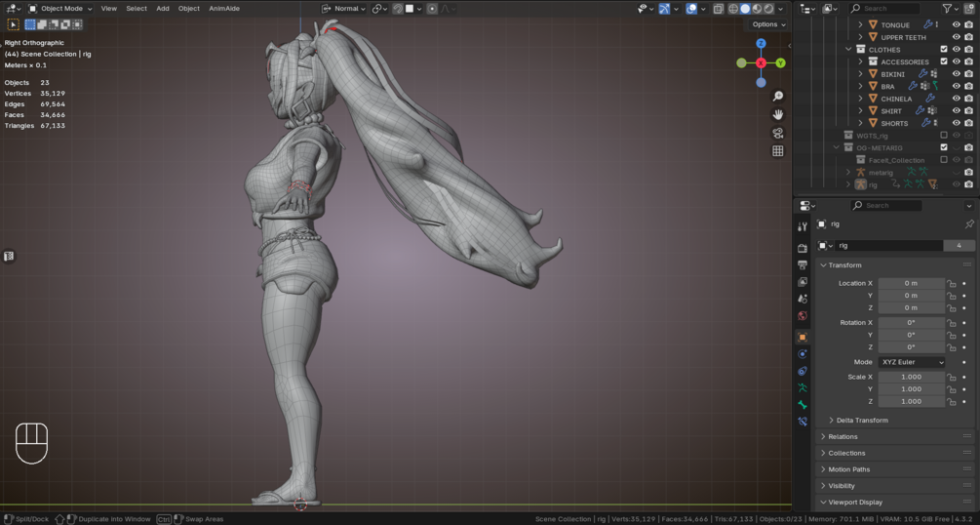Viewport: 980px width, 525px height.
Task: Click the blue Z axis on navigation gizmo
Action: 761,43
